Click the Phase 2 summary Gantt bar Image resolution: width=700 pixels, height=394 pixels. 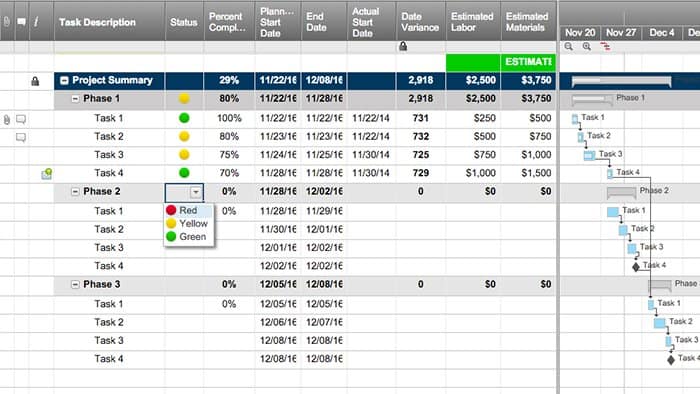621,192
